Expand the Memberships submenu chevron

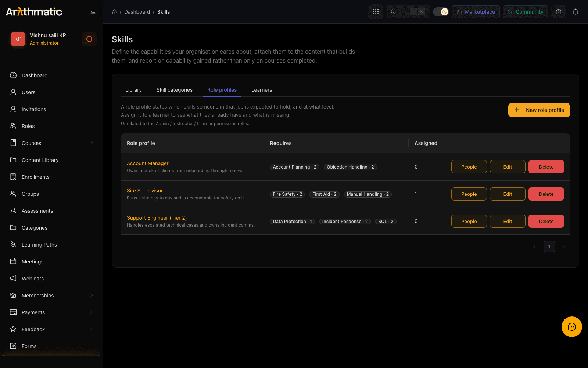pos(92,296)
